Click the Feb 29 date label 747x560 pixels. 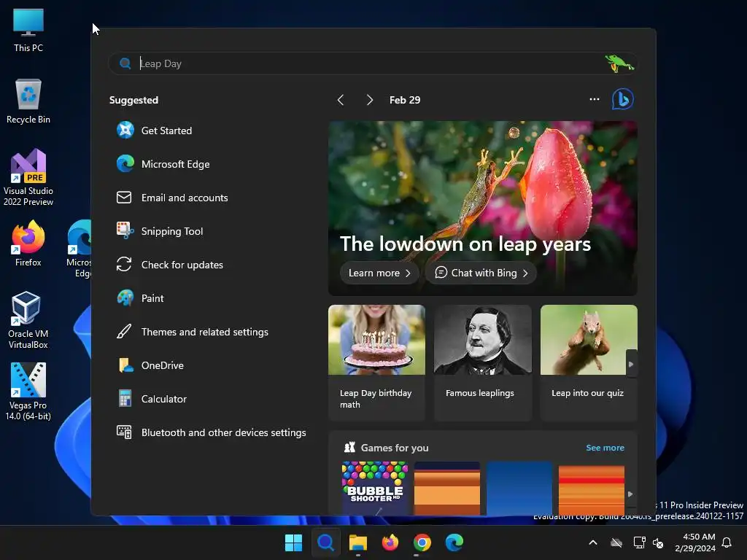(x=405, y=100)
